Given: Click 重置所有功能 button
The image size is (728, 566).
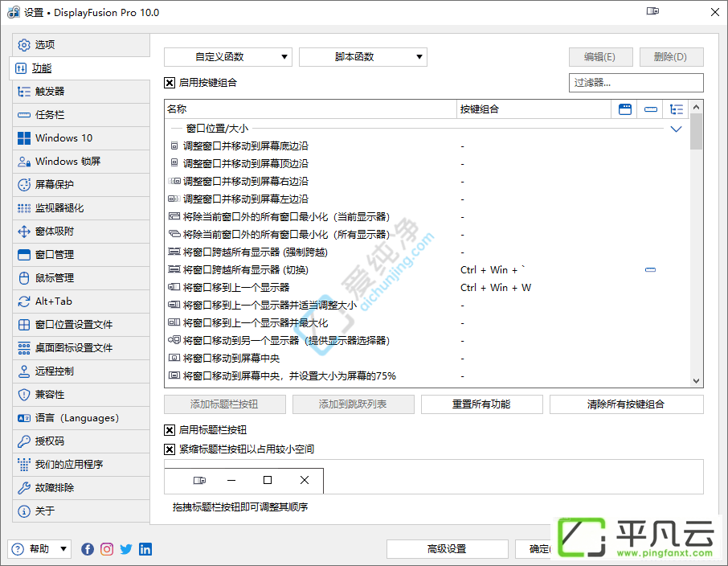Looking at the screenshot, I should pos(482,404).
